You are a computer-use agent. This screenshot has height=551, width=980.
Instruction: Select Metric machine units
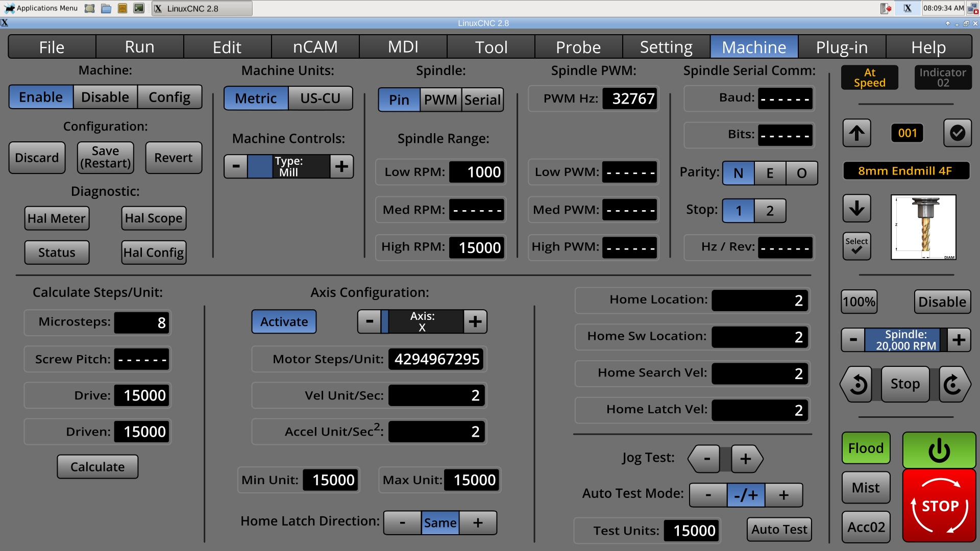tap(256, 98)
